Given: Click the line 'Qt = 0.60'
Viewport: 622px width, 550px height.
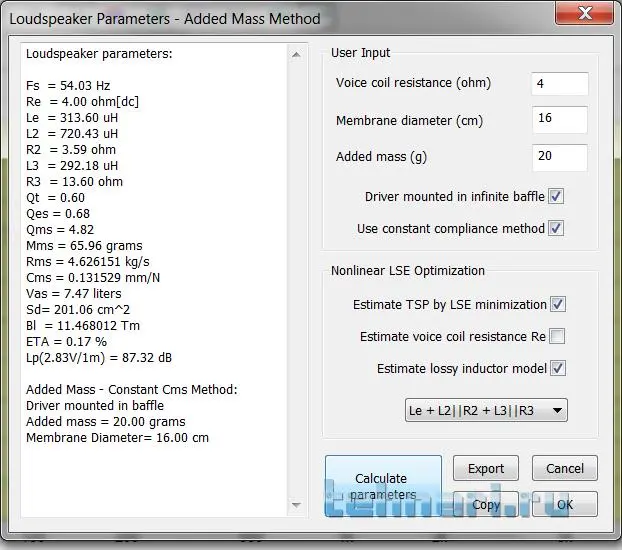Looking at the screenshot, I should (56, 198).
